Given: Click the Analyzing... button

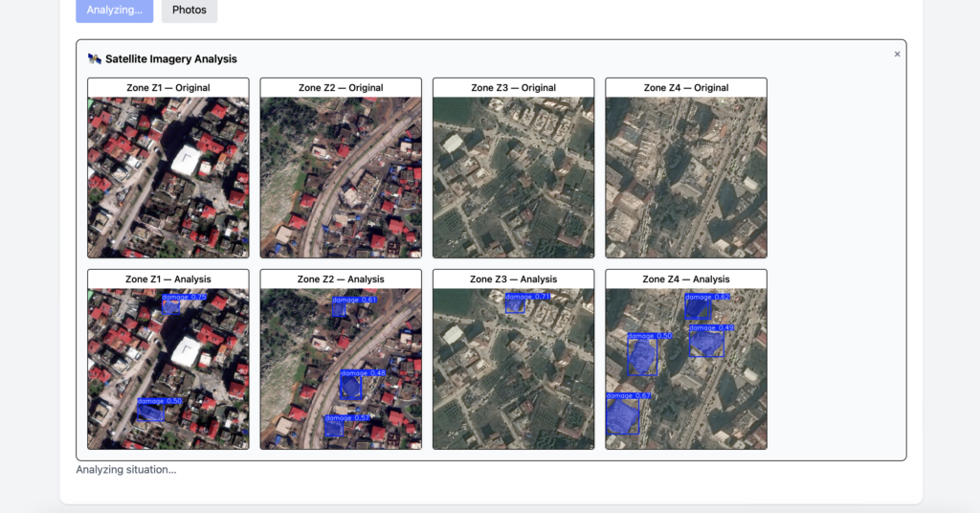Looking at the screenshot, I should pos(114,11).
